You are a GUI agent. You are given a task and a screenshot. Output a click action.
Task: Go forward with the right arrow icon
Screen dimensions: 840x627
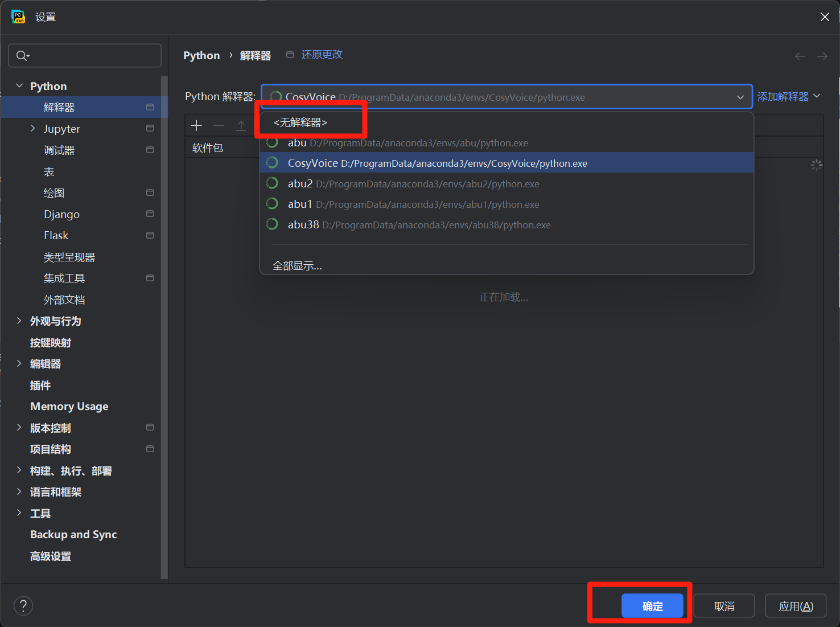822,56
